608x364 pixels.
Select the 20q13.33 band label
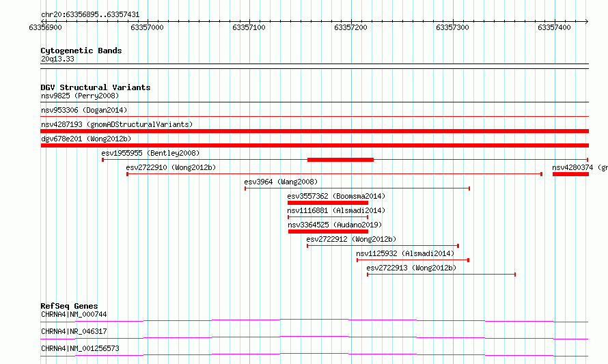[x=57, y=59]
